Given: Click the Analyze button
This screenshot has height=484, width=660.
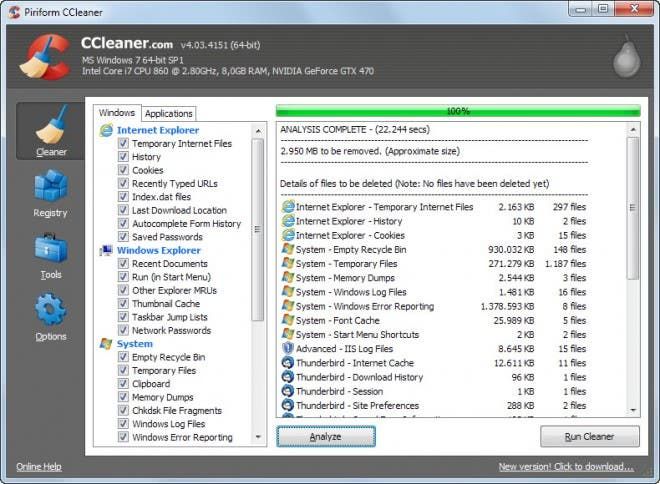Looking at the screenshot, I should tap(326, 436).
